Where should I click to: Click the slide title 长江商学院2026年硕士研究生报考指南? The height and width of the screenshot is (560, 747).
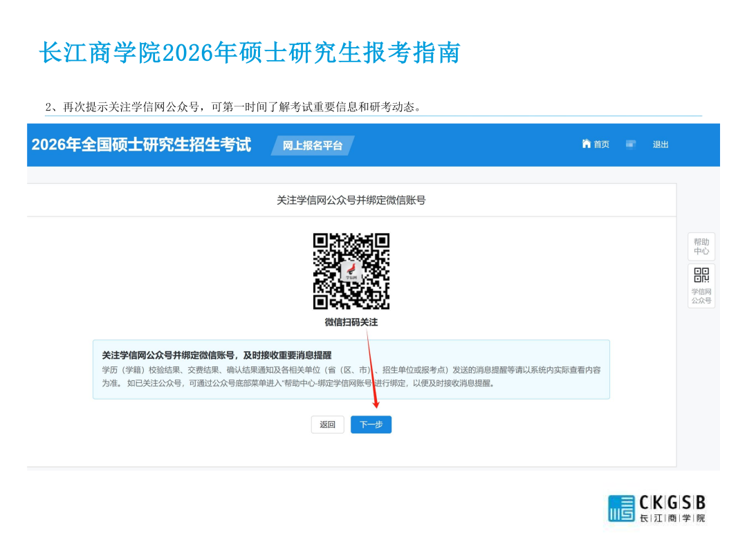(250, 53)
